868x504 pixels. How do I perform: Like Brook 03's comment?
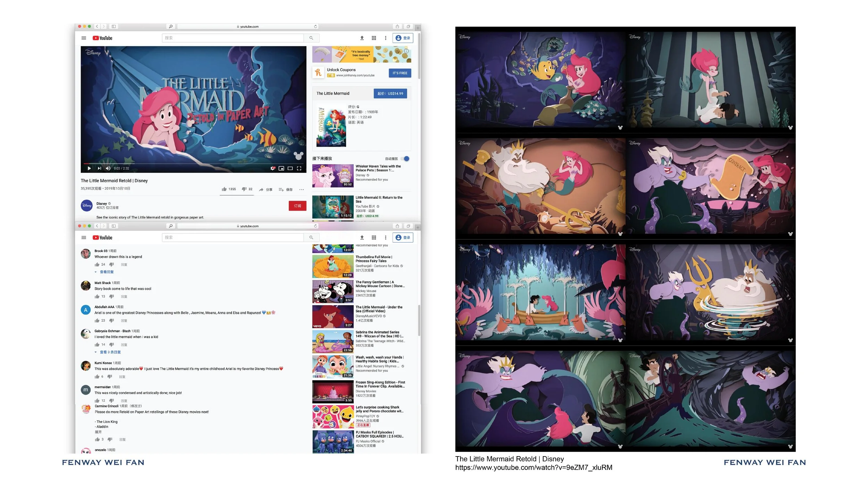tap(97, 265)
